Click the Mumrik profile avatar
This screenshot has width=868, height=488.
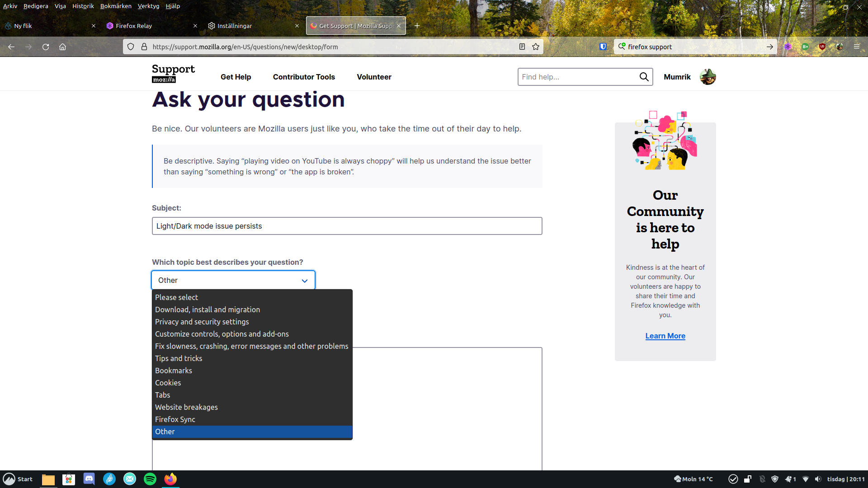(708, 77)
